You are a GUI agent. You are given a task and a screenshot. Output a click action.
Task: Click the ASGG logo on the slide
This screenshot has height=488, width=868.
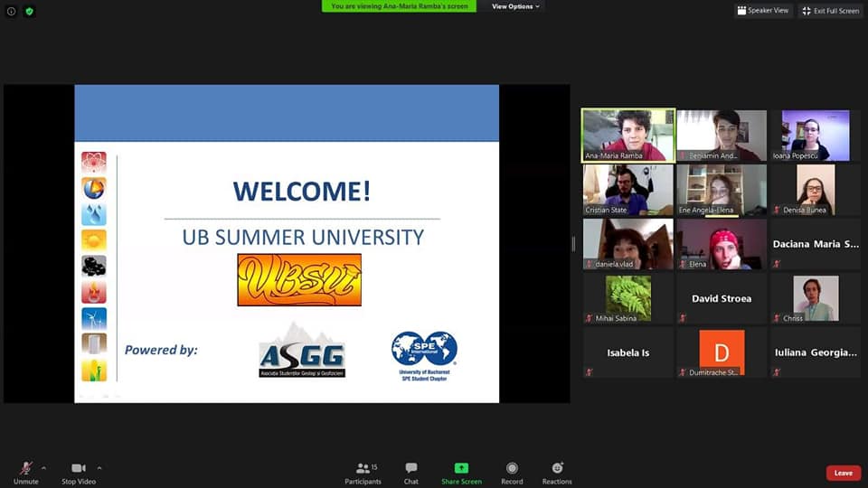click(x=302, y=351)
